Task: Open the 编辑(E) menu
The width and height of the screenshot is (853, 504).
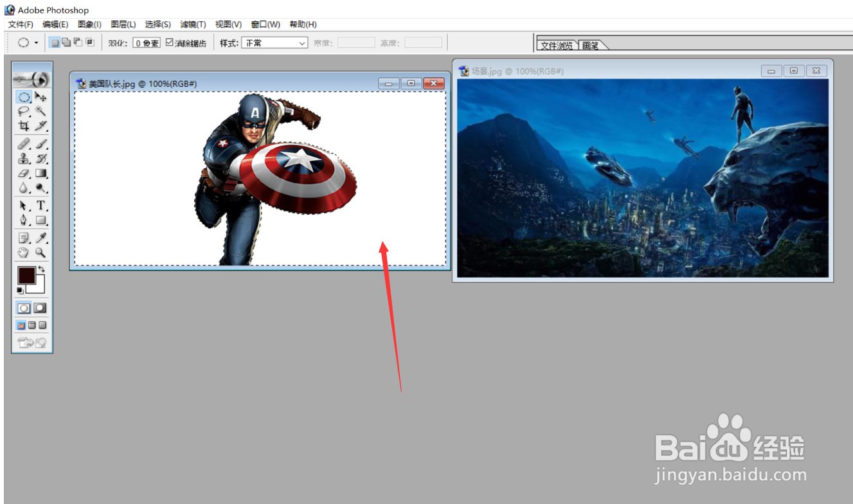Action: point(55,24)
